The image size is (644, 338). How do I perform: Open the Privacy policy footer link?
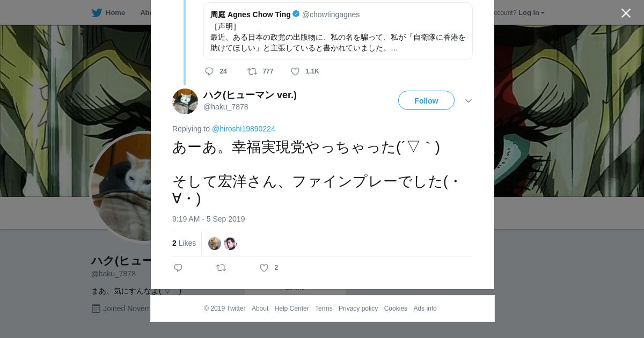(358, 308)
